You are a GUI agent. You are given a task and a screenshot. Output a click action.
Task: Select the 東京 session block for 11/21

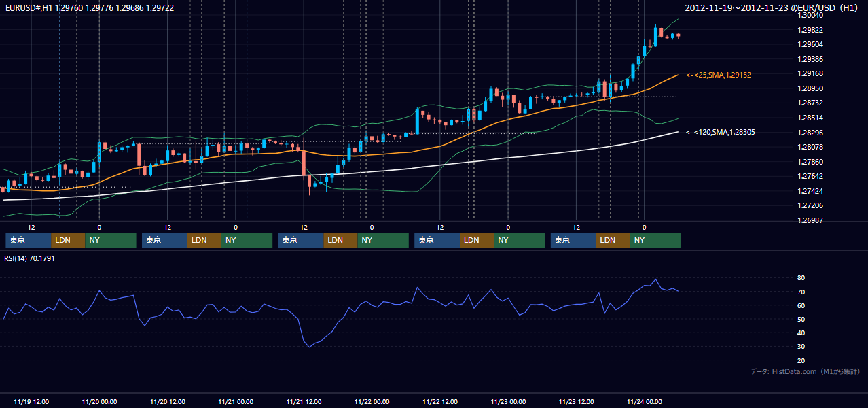pyautogui.click(x=301, y=240)
